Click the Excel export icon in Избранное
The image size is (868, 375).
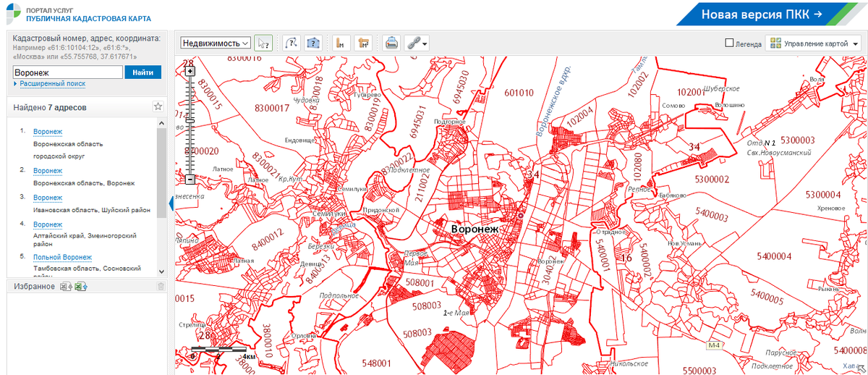[65, 287]
